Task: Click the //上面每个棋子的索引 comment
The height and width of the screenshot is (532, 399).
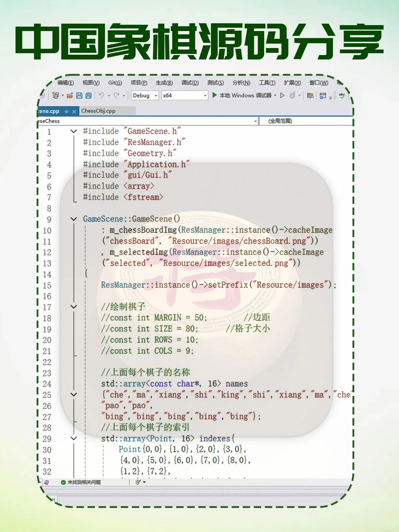Action: (145, 427)
